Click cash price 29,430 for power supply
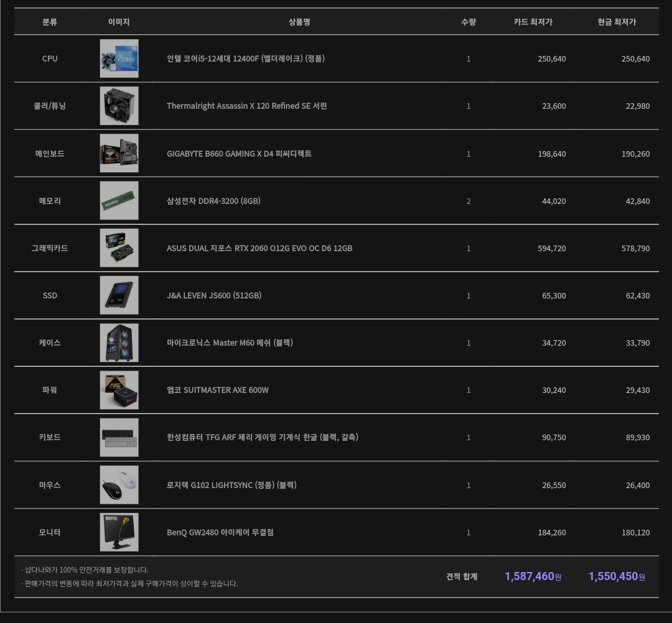The height and width of the screenshot is (623, 672). click(x=638, y=390)
